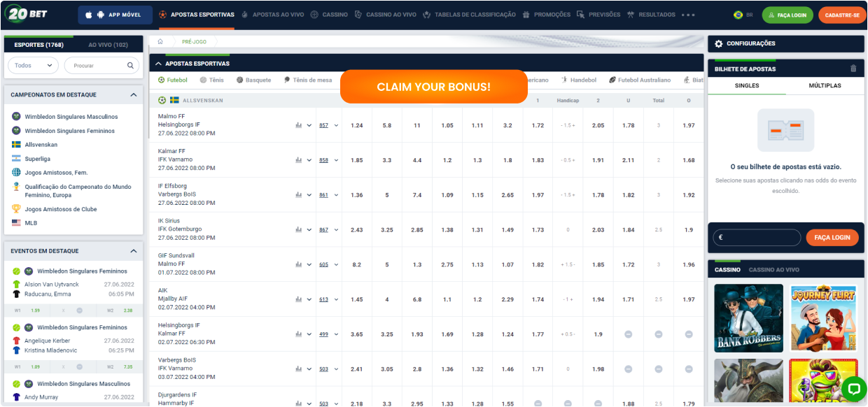Open the Journey Flirt casino game thumbnail
The height and width of the screenshot is (407, 868).
(x=823, y=317)
